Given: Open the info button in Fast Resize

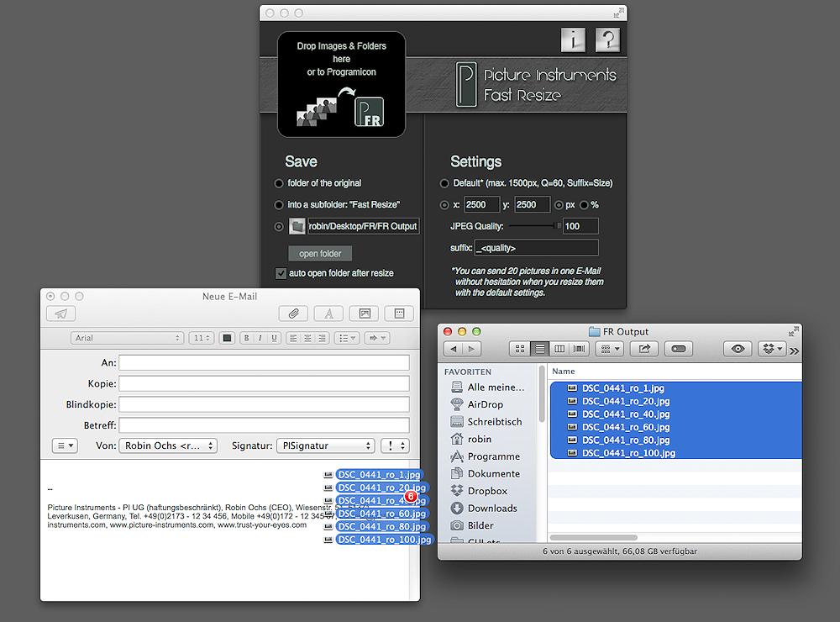Looking at the screenshot, I should pos(573,40).
